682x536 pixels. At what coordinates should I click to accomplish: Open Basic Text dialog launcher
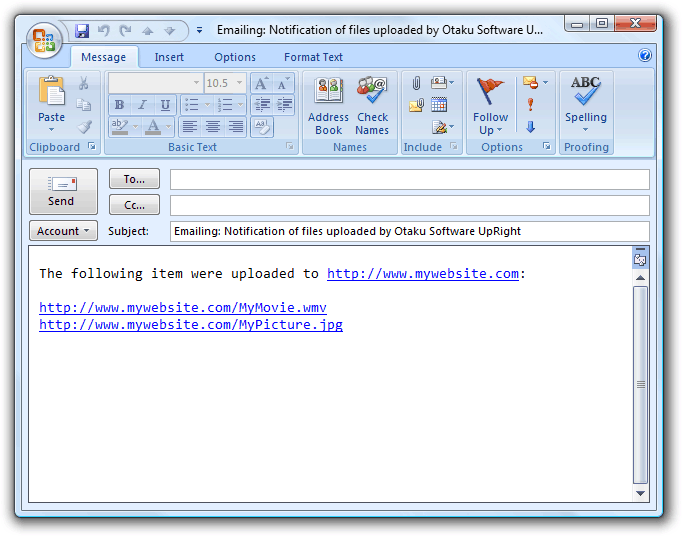tap(290, 146)
